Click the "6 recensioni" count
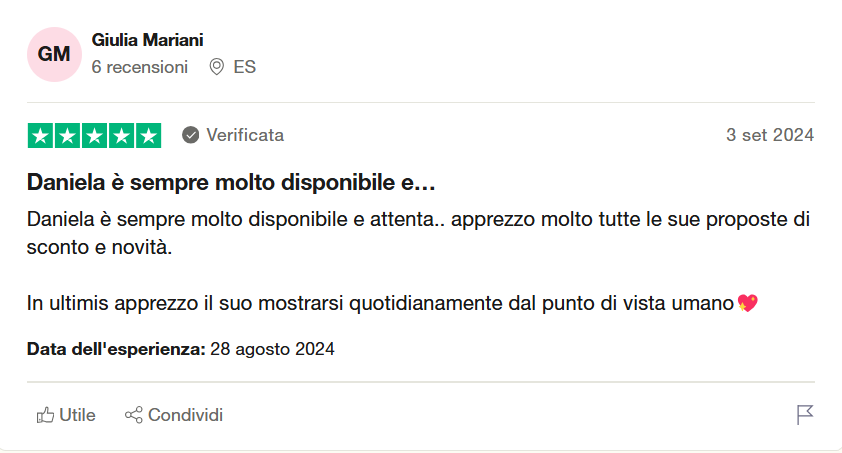The height and width of the screenshot is (453, 842). tap(139, 67)
